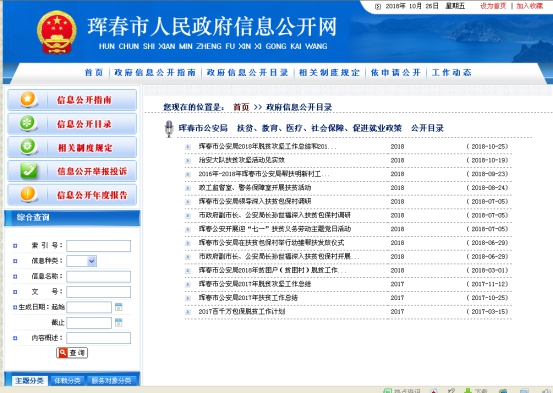553x393 pixels.
Task: Click 首页 in the breadcrumb
Action: pyautogui.click(x=241, y=107)
